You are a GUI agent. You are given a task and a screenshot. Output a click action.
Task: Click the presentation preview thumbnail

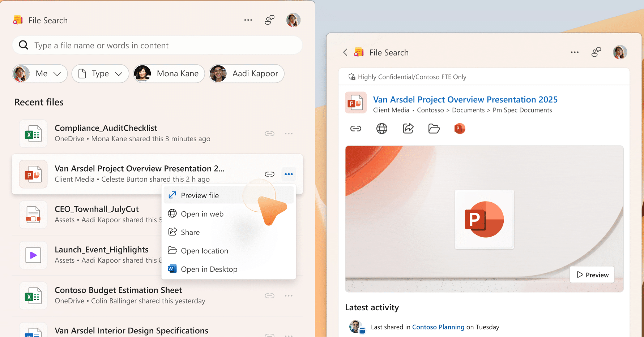484,219
